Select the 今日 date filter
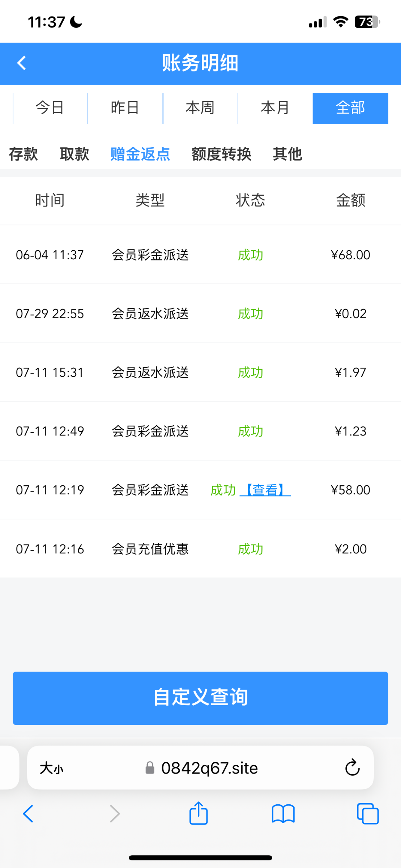401x868 pixels. tap(50, 108)
